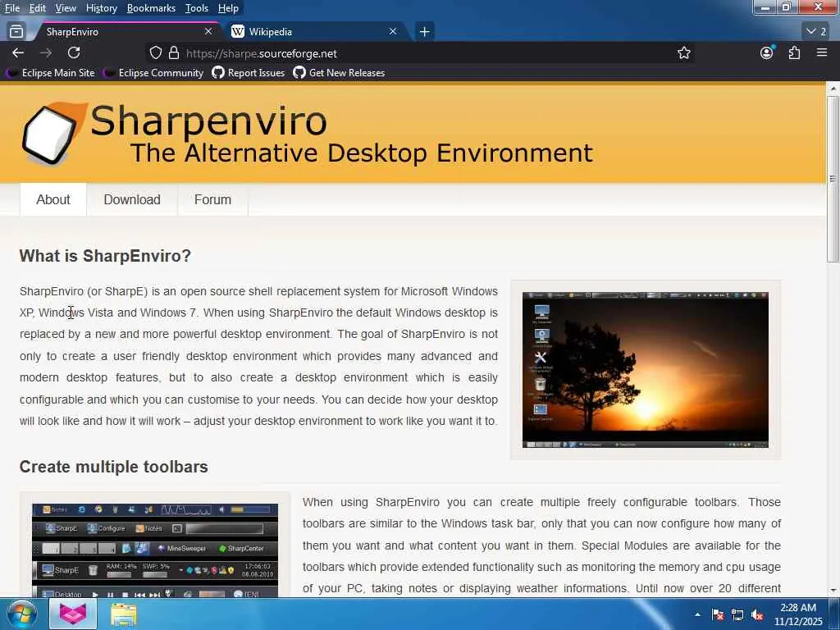
Task: Select the SharpEnviro browser tab
Action: pos(126,32)
